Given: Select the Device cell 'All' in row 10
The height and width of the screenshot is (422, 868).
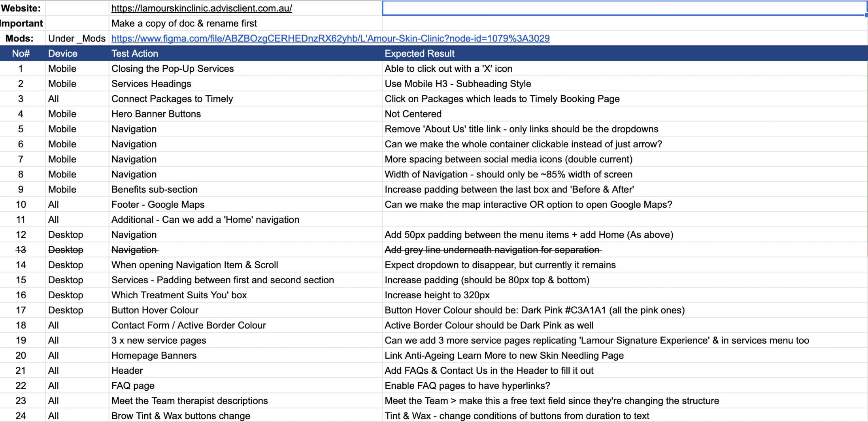Looking at the screenshot, I should point(77,205).
